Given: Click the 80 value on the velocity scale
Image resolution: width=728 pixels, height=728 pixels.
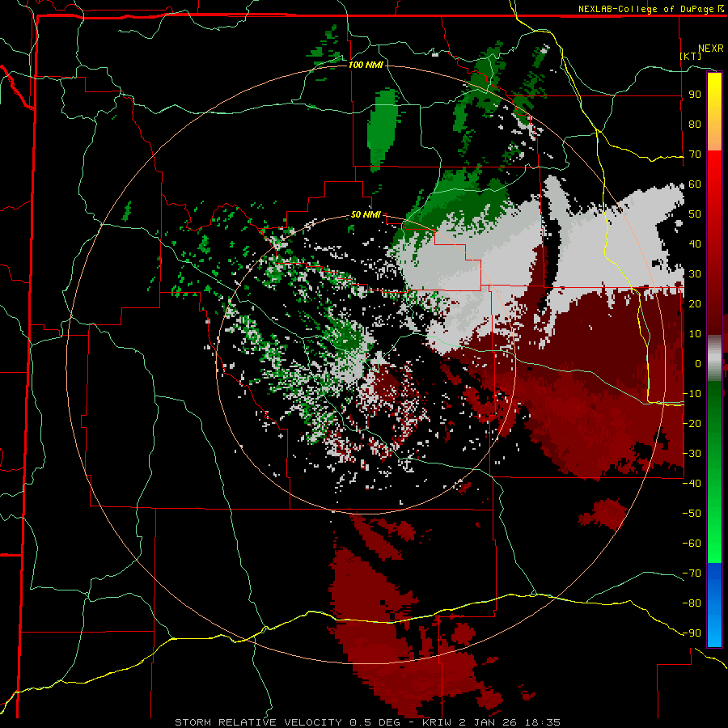Looking at the screenshot, I should point(695,125).
